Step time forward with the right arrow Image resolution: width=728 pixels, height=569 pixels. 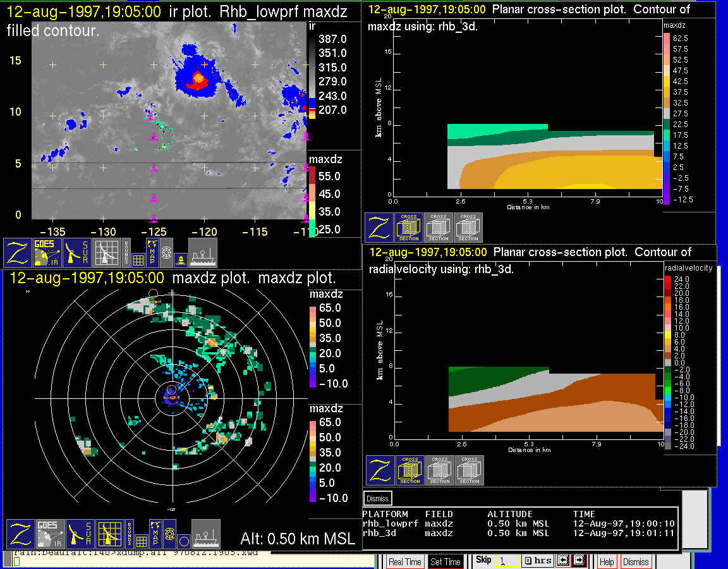tap(579, 561)
